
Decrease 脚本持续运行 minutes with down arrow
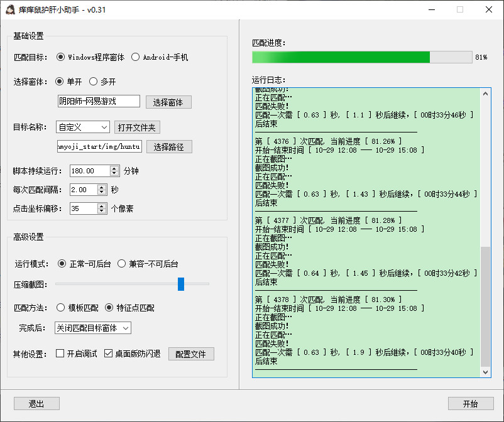coord(114,173)
